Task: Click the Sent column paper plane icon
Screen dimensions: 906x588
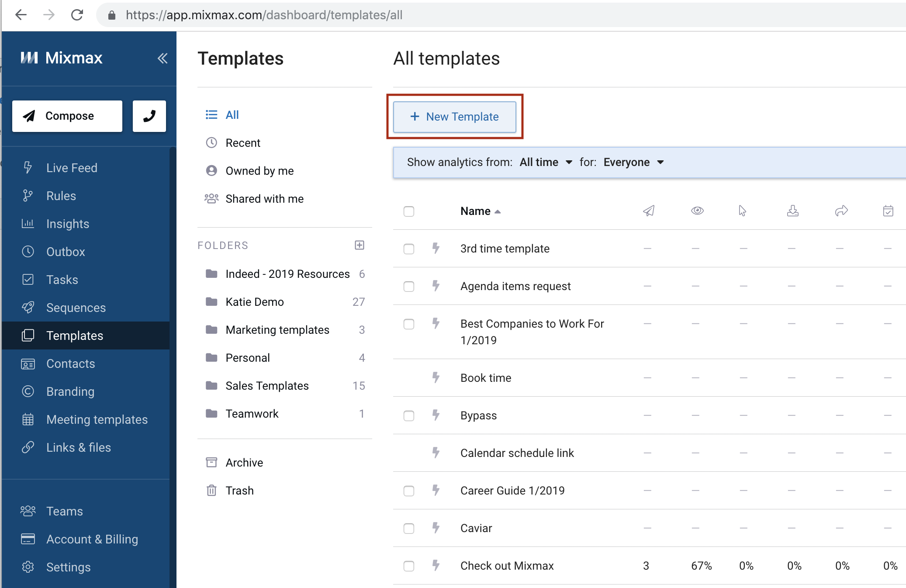Action: (x=649, y=211)
